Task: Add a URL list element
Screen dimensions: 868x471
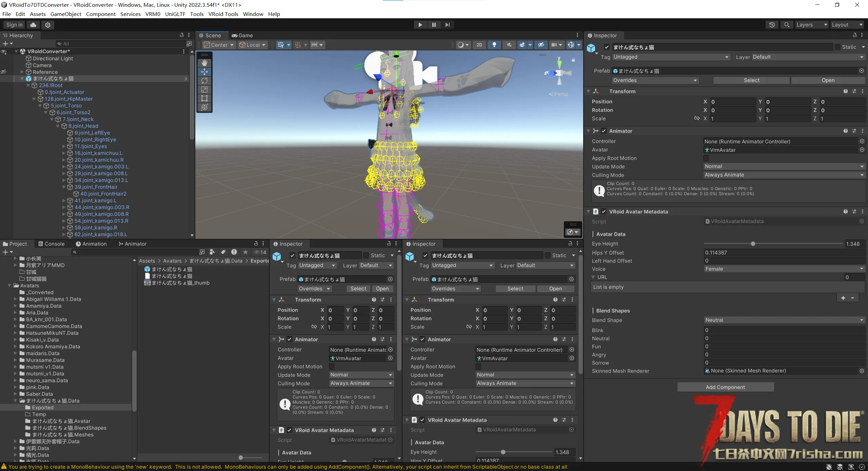Action: click(x=843, y=298)
